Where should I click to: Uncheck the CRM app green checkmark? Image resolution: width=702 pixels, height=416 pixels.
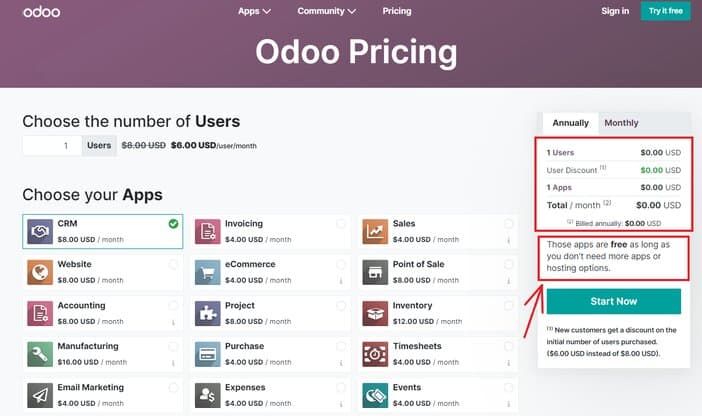(173, 223)
